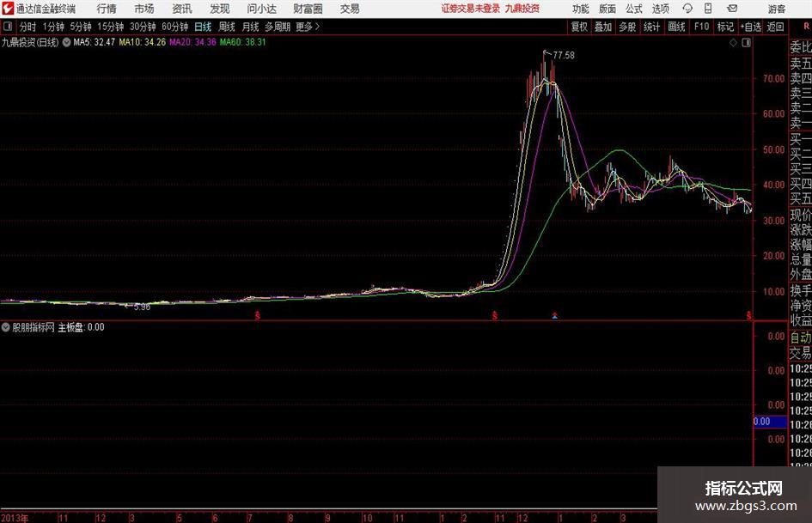Image resolution: width=812 pixels, height=523 pixels.
Task: Open the 交易 menu
Action: (x=350, y=9)
